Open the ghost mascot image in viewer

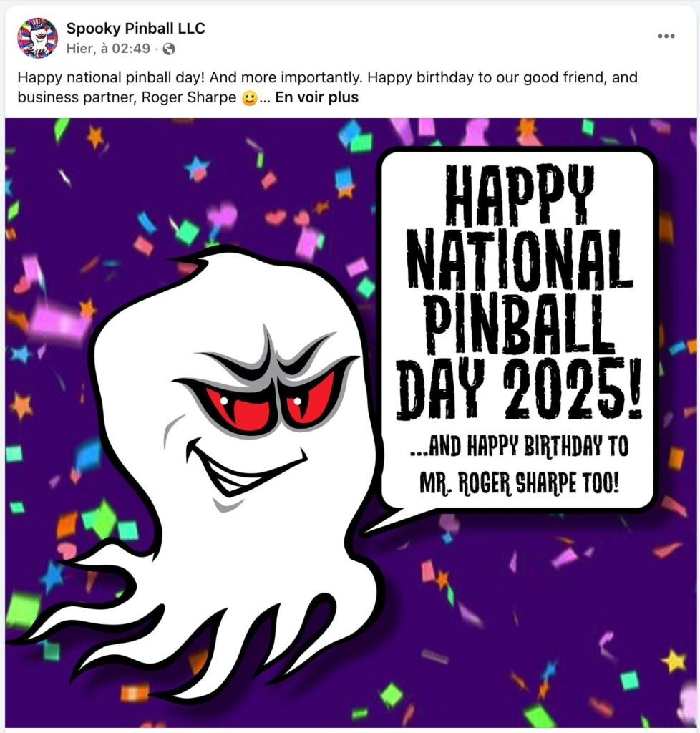click(351, 422)
